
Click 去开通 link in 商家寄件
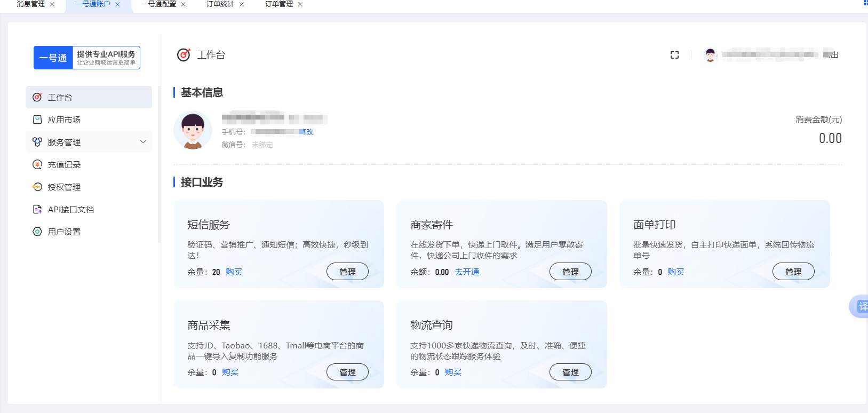tap(467, 272)
